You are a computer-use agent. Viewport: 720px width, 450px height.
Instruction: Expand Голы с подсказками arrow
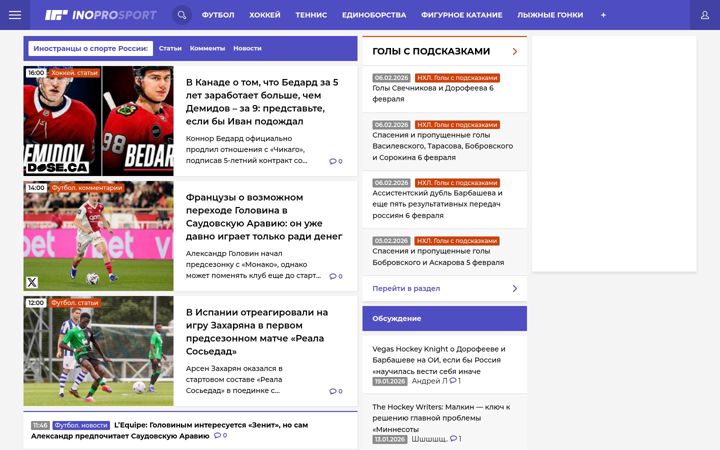pyautogui.click(x=515, y=51)
